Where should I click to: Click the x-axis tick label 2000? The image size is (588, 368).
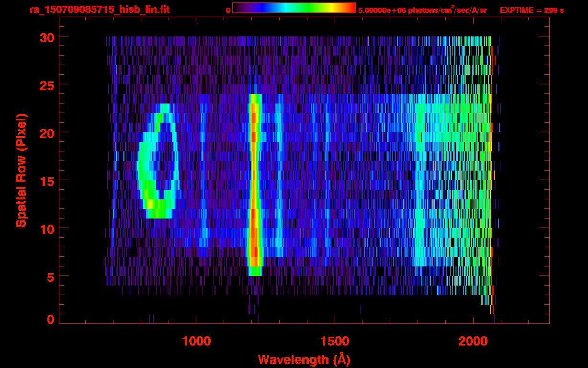point(473,341)
